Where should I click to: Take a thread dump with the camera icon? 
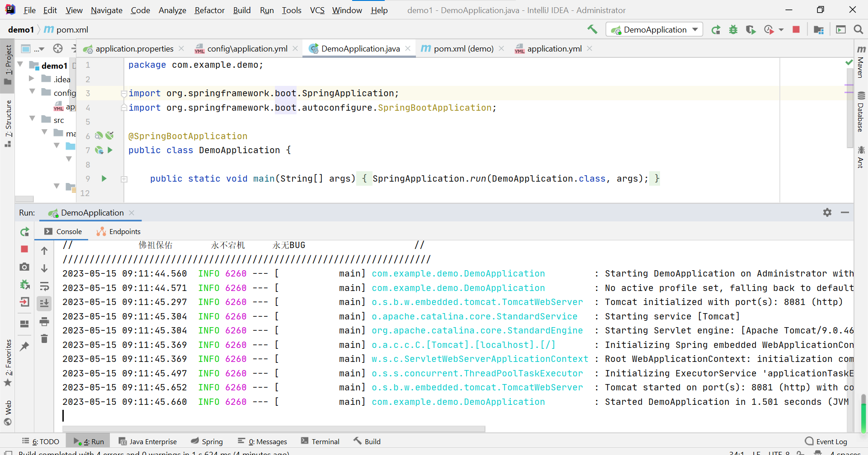point(24,267)
